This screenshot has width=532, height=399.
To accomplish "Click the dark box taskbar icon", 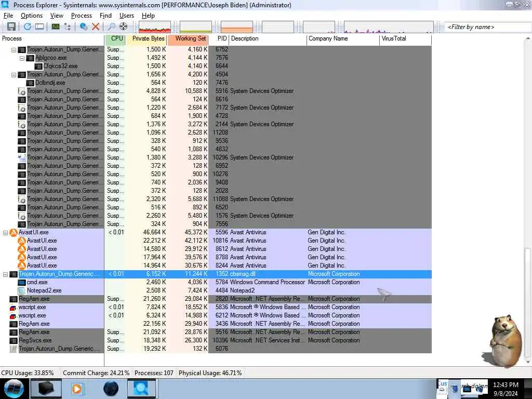I will (46, 389).
